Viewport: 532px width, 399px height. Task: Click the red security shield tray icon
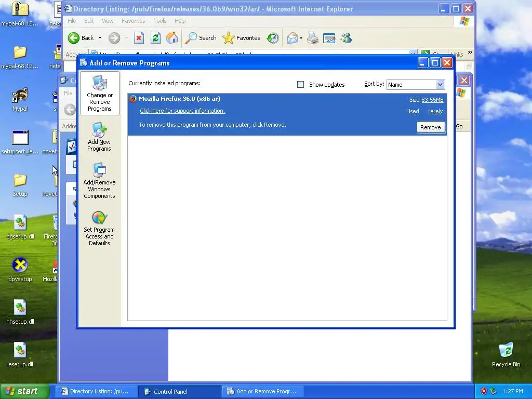tap(484, 392)
